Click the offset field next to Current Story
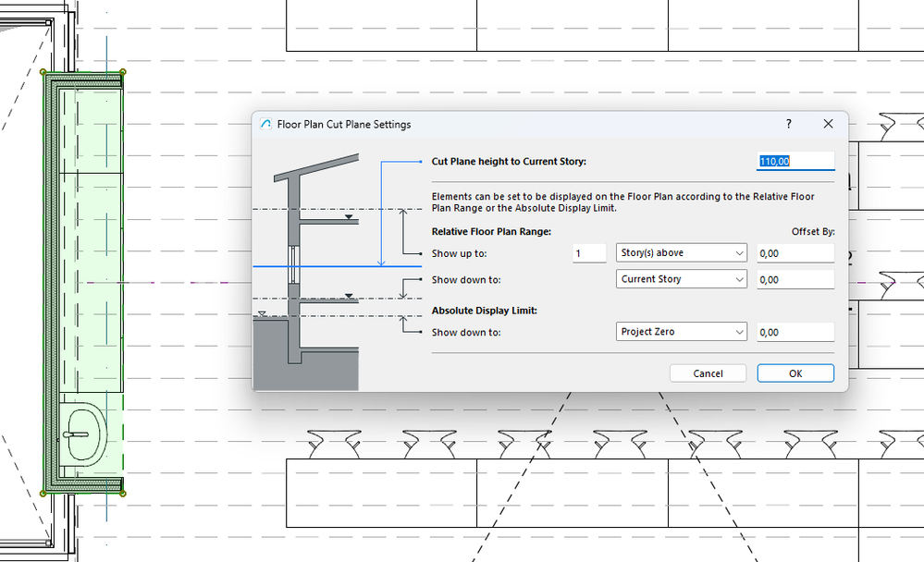The width and height of the screenshot is (924, 562). click(x=795, y=280)
